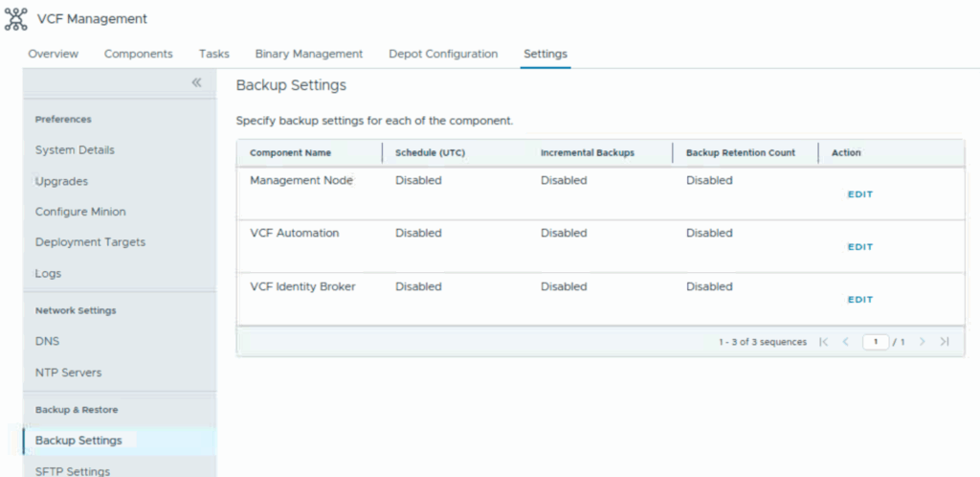Viewport: 980px width, 477px height.
Task: Edit VCF Automation backup settings
Action: (859, 247)
